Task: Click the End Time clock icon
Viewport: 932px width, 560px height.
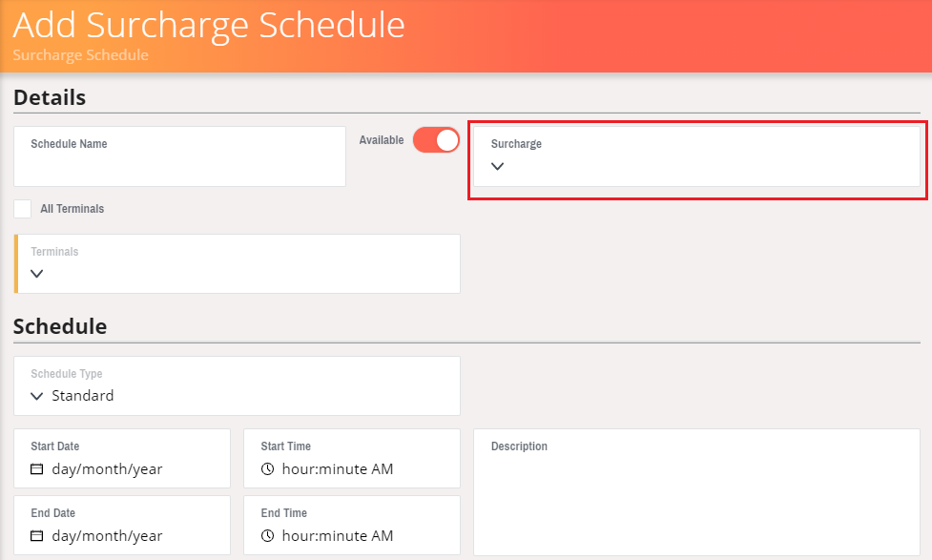Action: click(267, 535)
